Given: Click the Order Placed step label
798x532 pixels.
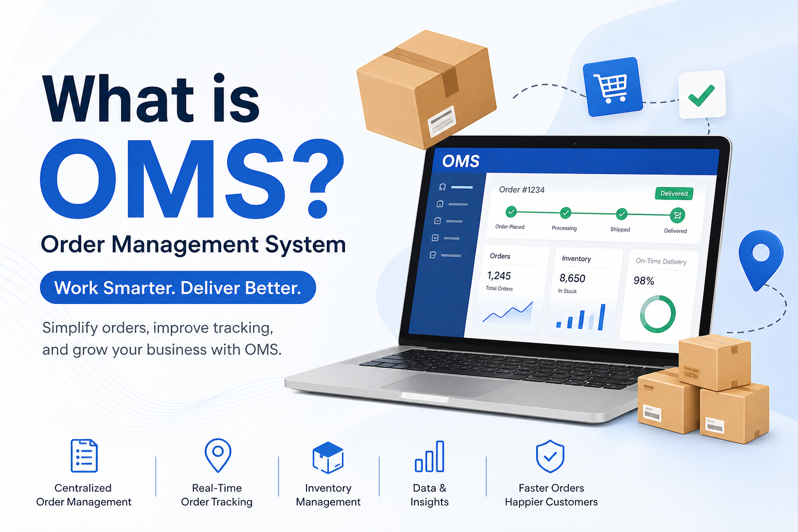Looking at the screenshot, I should 510,227.
